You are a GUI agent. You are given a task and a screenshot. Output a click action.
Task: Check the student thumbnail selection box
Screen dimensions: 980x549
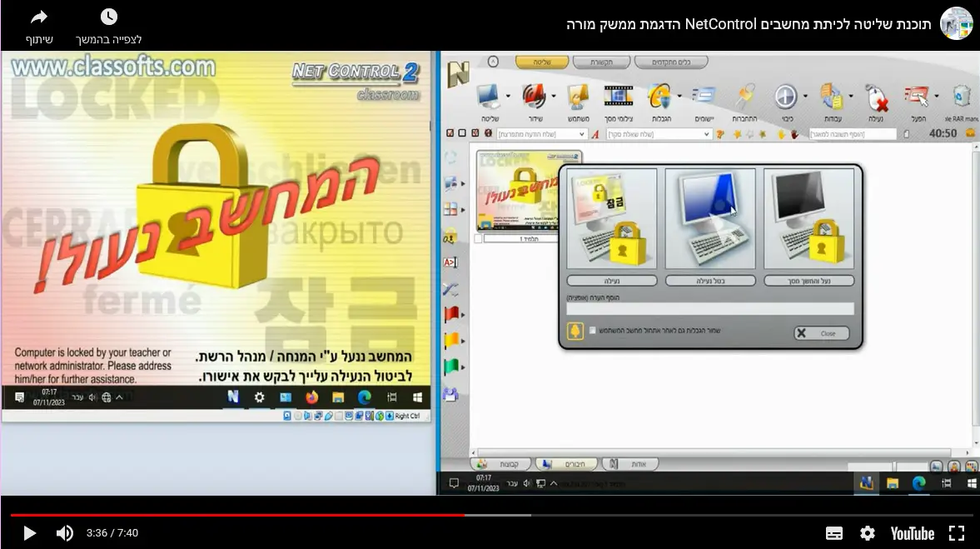pyautogui.click(x=478, y=239)
